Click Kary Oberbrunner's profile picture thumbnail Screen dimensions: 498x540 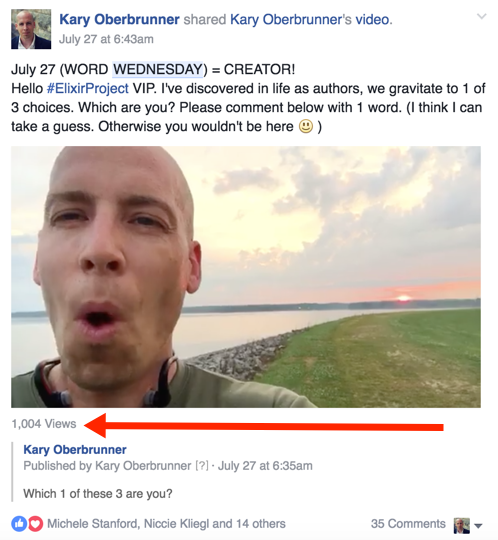[x=31, y=29]
